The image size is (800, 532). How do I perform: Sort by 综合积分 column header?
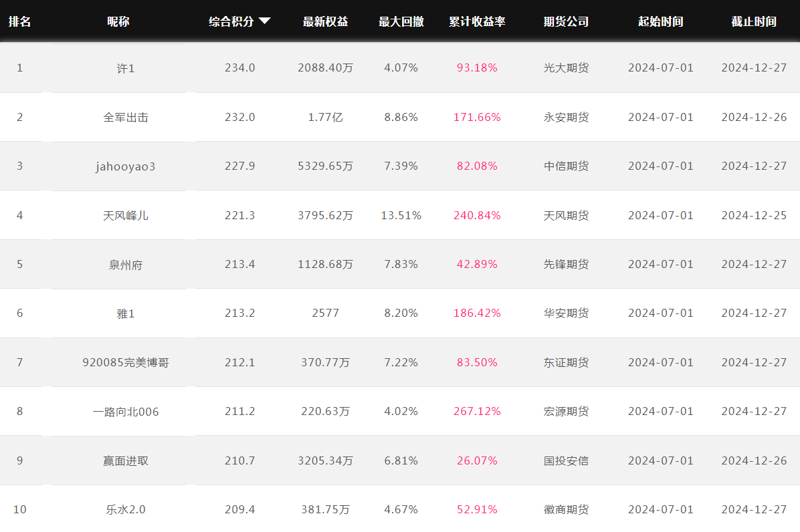231,21
